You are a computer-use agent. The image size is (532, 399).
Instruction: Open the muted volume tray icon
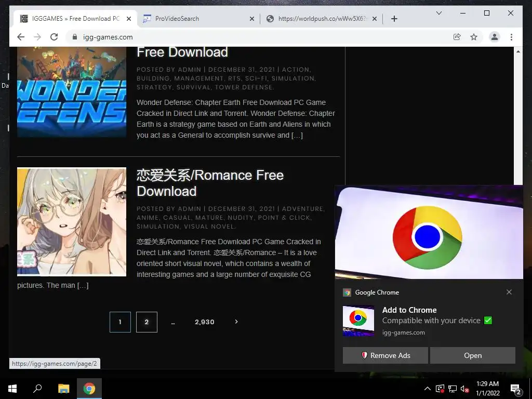(x=465, y=389)
